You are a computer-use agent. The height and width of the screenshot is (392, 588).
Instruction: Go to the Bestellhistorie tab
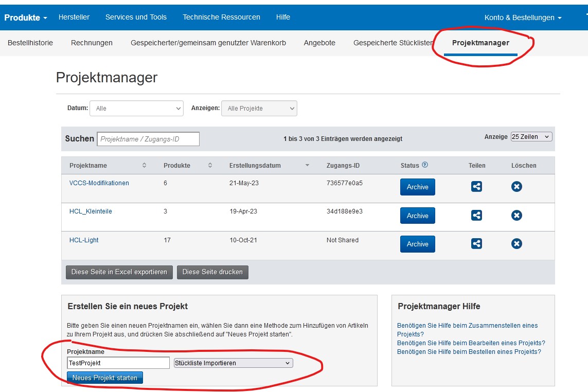click(x=30, y=43)
